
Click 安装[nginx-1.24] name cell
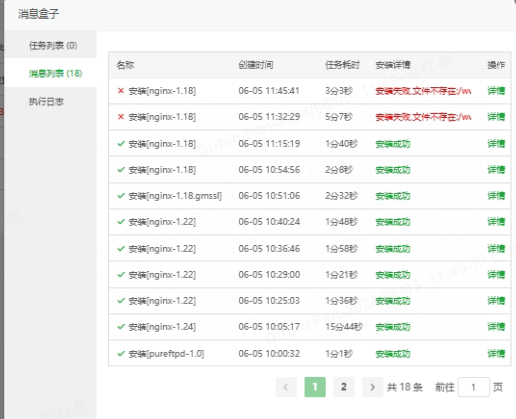[162, 327]
